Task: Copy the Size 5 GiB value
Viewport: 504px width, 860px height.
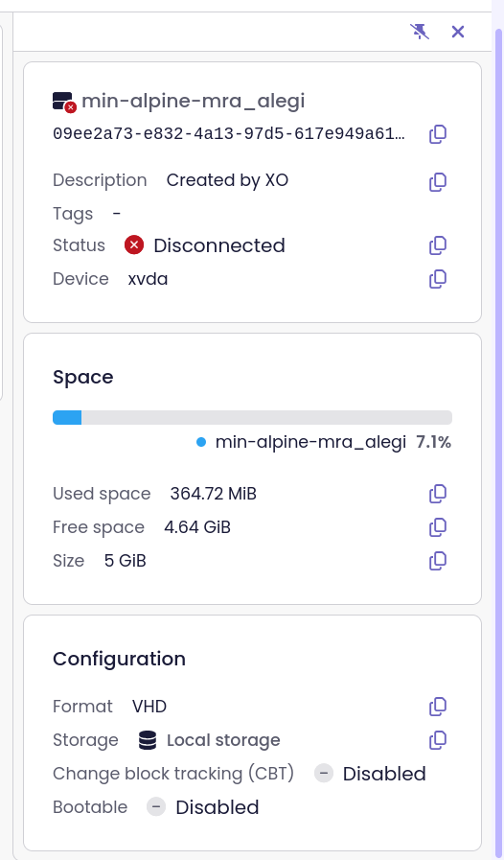Action: [438, 561]
